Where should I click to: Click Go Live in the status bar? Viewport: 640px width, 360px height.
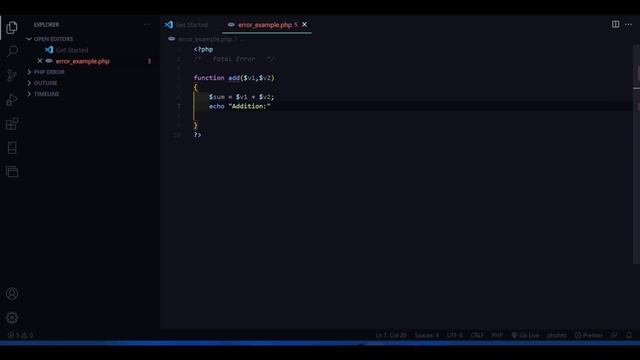point(525,335)
